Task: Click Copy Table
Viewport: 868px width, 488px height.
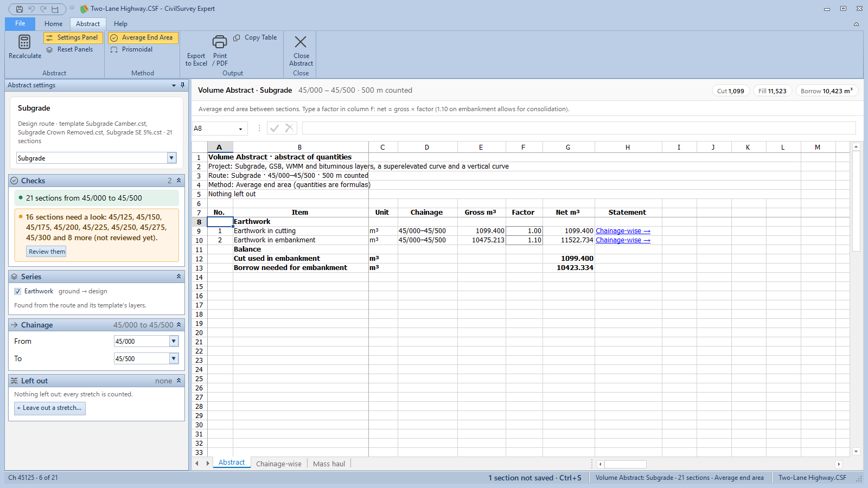Action: click(256, 37)
